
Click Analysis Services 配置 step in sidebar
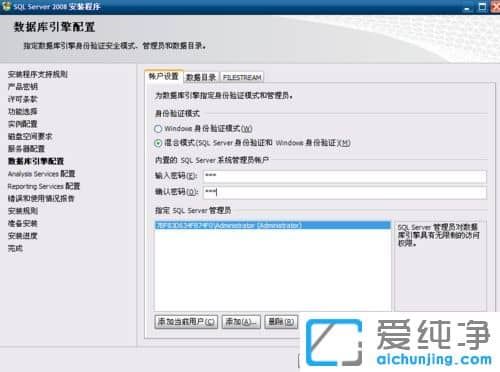[x=42, y=174]
